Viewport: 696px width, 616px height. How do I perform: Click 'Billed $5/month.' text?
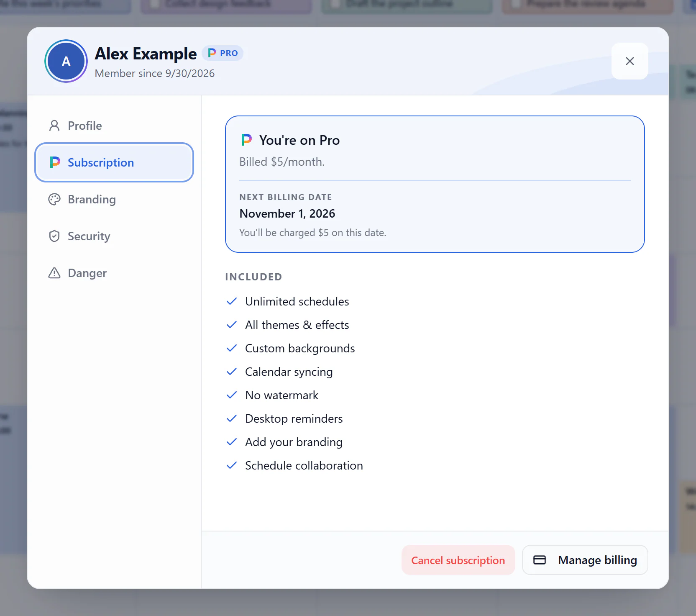[x=282, y=162]
